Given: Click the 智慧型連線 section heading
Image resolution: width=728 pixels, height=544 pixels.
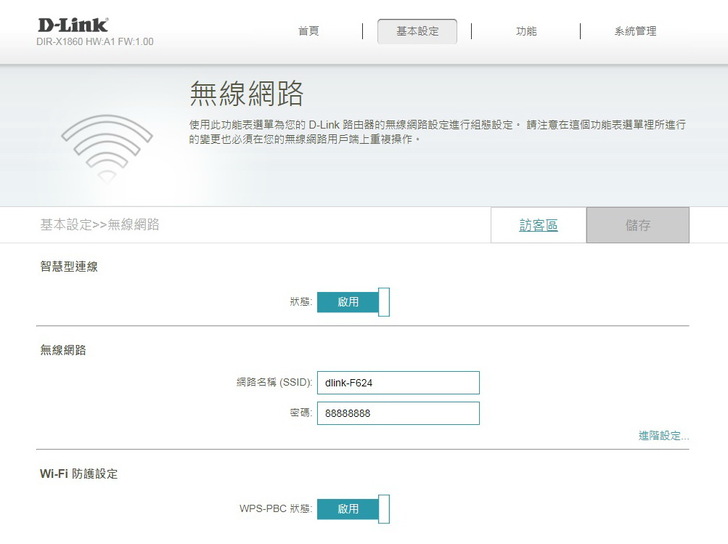Looking at the screenshot, I should 69,267.
